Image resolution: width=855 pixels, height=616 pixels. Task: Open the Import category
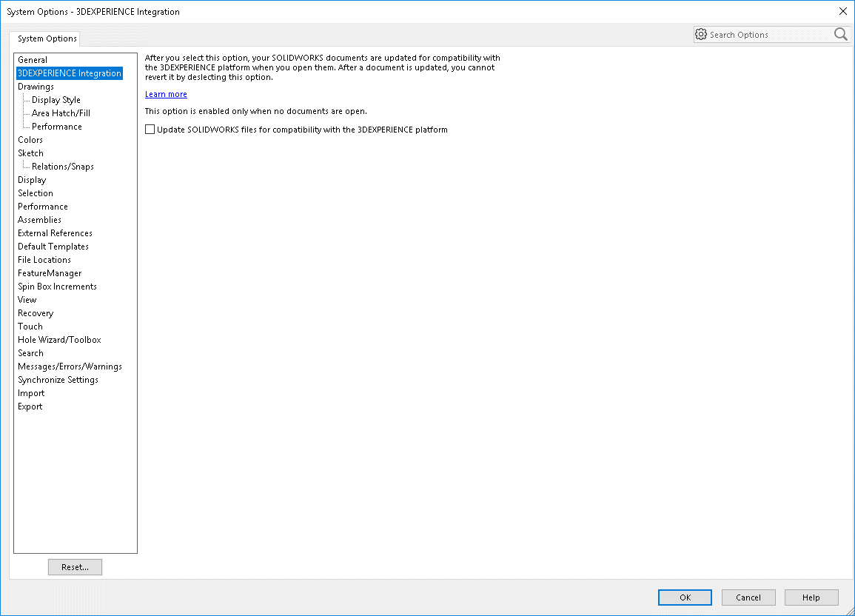[31, 393]
